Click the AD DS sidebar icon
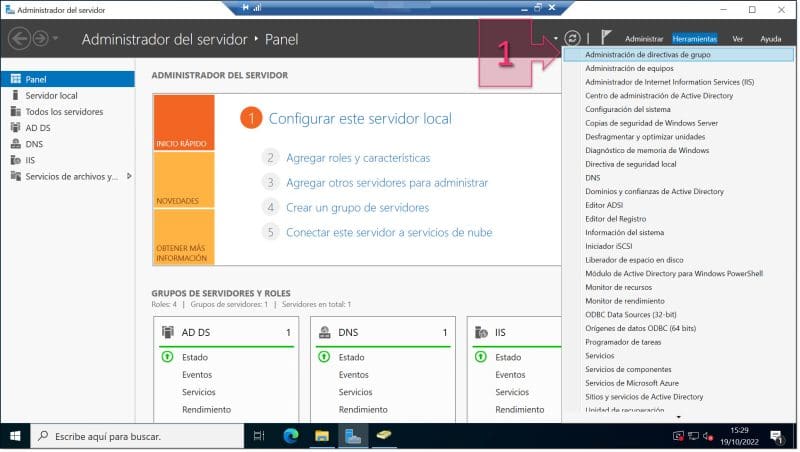Viewport: 800px width, 452px height. click(16, 128)
